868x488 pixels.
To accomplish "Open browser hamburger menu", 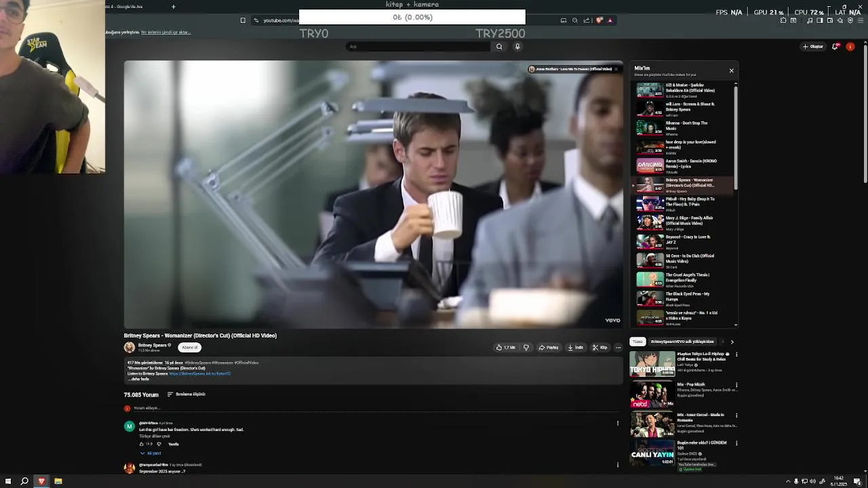I will tap(861, 20).
